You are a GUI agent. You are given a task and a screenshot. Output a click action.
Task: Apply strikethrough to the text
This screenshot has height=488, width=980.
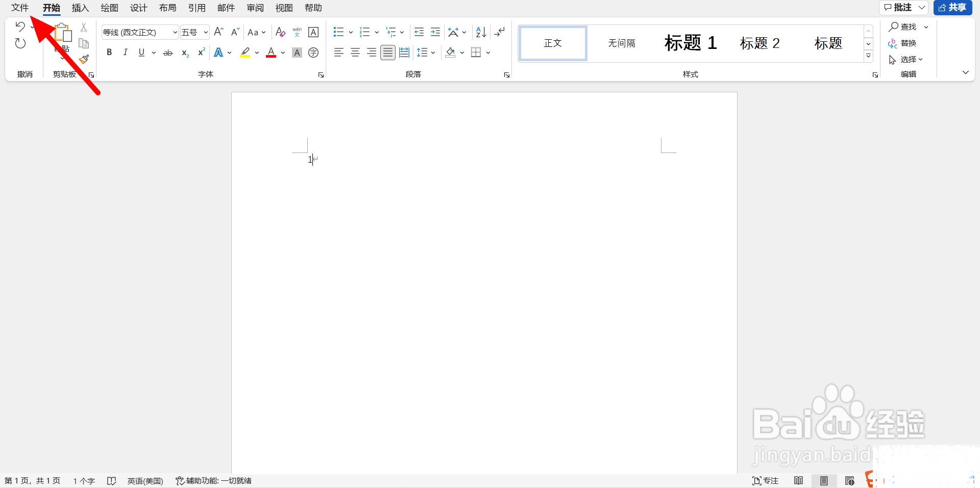[167, 52]
